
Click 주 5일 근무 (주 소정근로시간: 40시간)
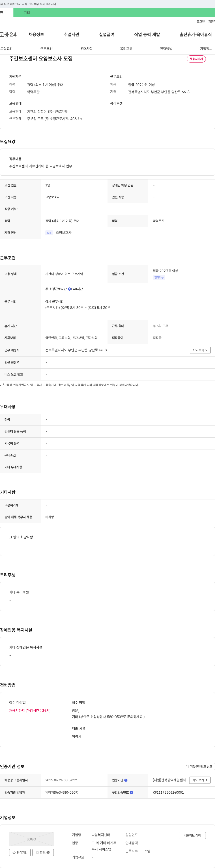click(54, 119)
